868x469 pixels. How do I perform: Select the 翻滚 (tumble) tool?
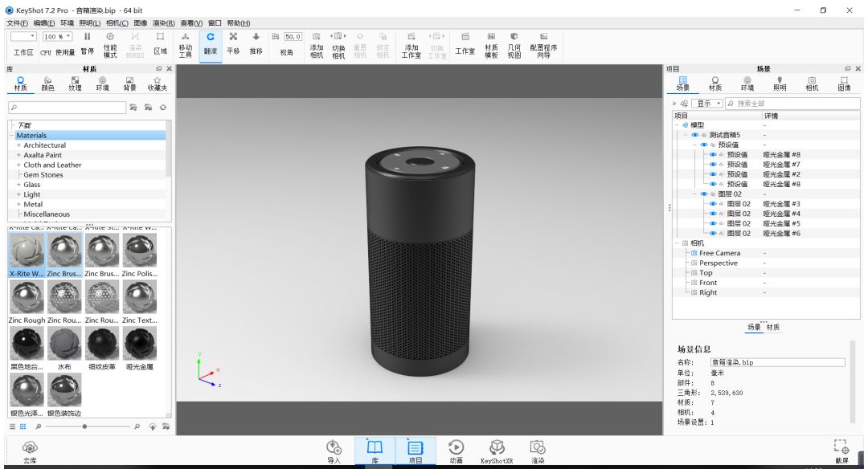(210, 43)
